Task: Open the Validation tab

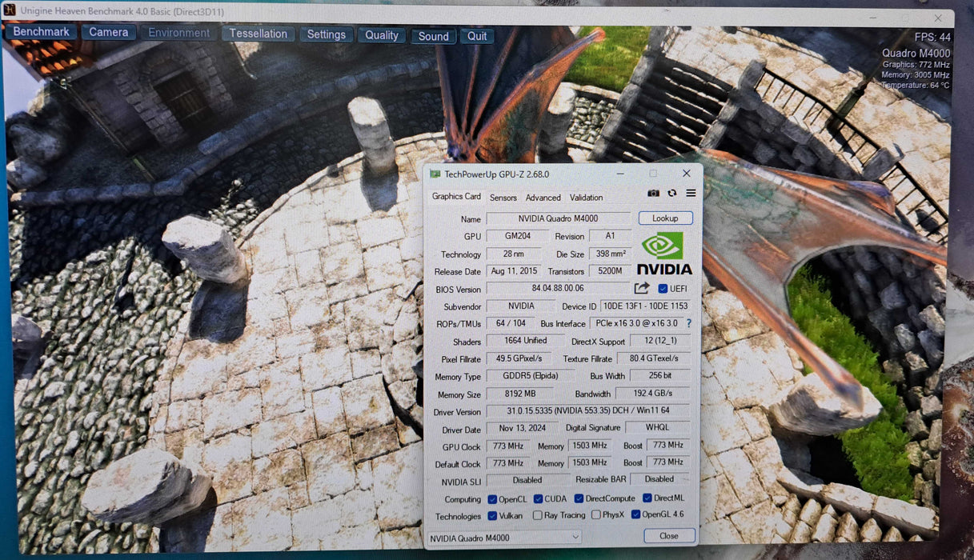Action: tap(586, 198)
